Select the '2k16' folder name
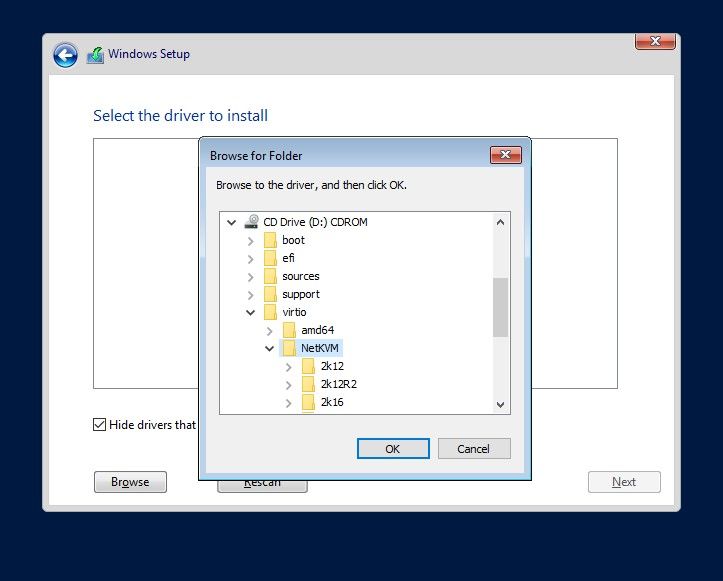This screenshot has height=581, width=723. click(x=332, y=402)
